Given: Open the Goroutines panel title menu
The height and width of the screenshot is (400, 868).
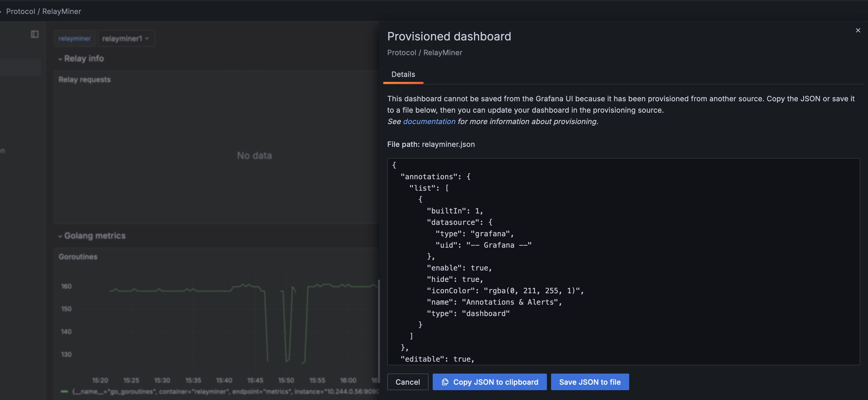Looking at the screenshot, I should (x=78, y=257).
